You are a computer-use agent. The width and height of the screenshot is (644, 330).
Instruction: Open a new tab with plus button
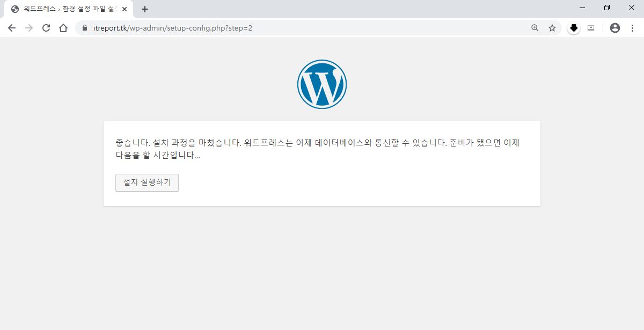[x=145, y=9]
